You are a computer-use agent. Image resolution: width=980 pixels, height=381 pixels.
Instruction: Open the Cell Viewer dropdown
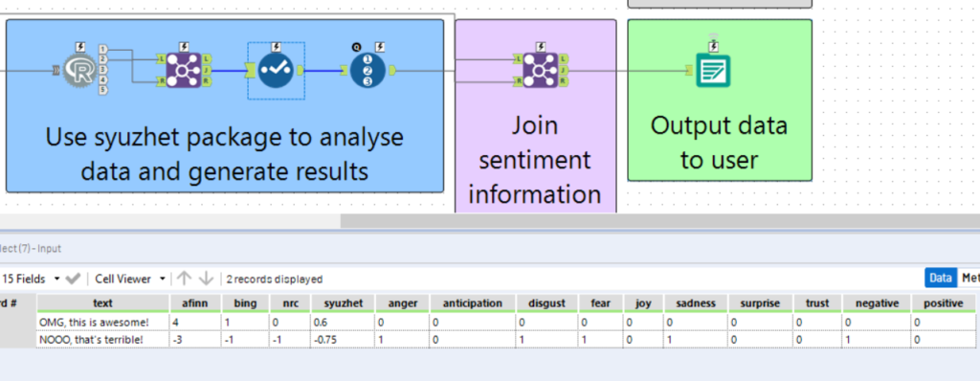(x=130, y=279)
